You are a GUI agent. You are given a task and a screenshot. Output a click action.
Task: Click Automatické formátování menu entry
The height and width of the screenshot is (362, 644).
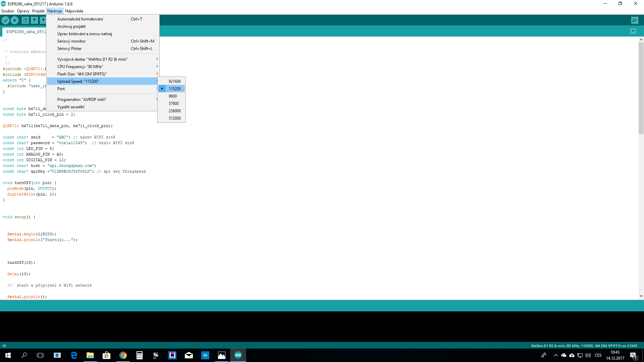coord(80,19)
